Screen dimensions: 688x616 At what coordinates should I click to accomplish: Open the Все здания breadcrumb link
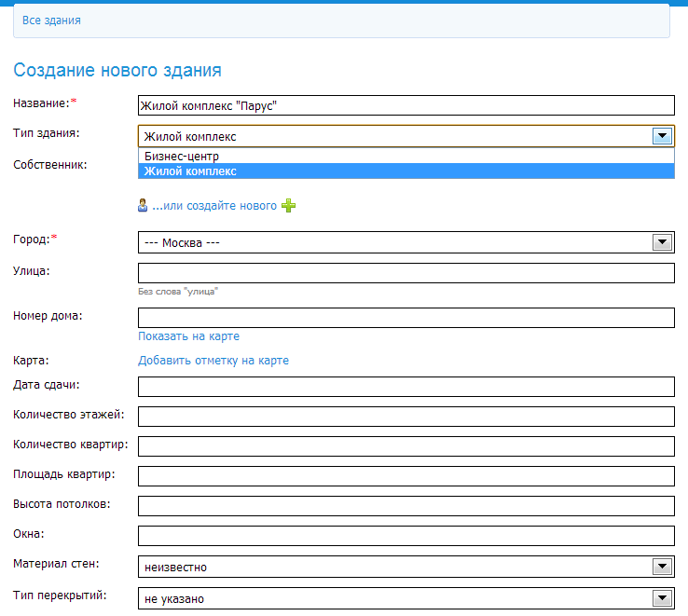pos(51,21)
